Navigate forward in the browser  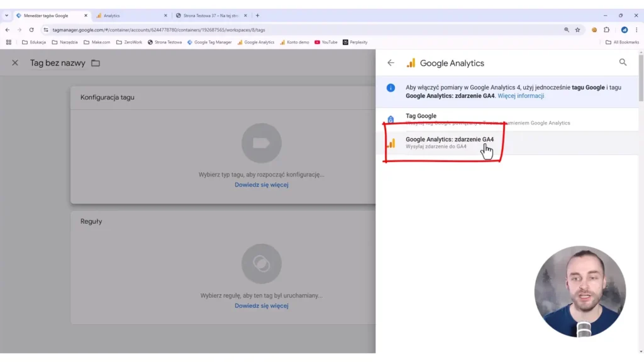click(x=19, y=30)
